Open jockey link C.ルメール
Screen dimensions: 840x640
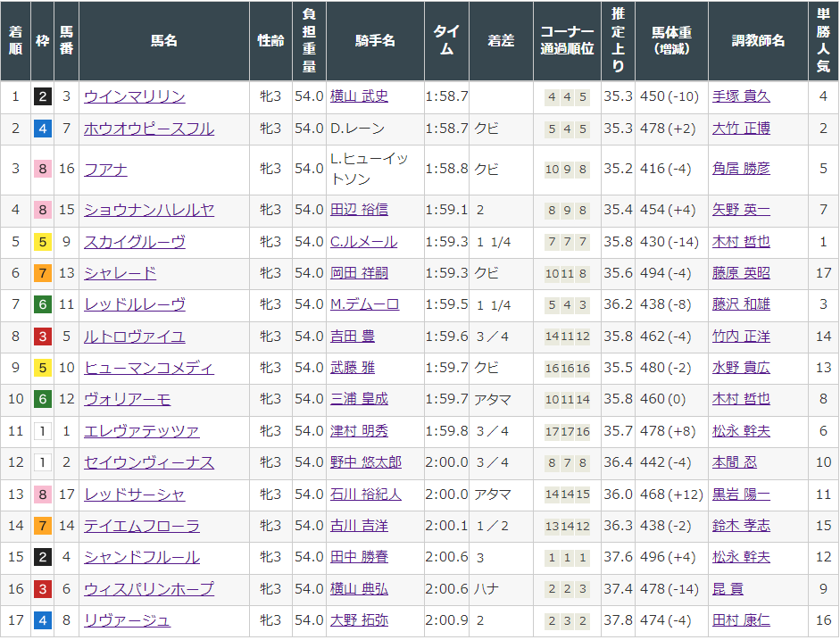coord(363,242)
